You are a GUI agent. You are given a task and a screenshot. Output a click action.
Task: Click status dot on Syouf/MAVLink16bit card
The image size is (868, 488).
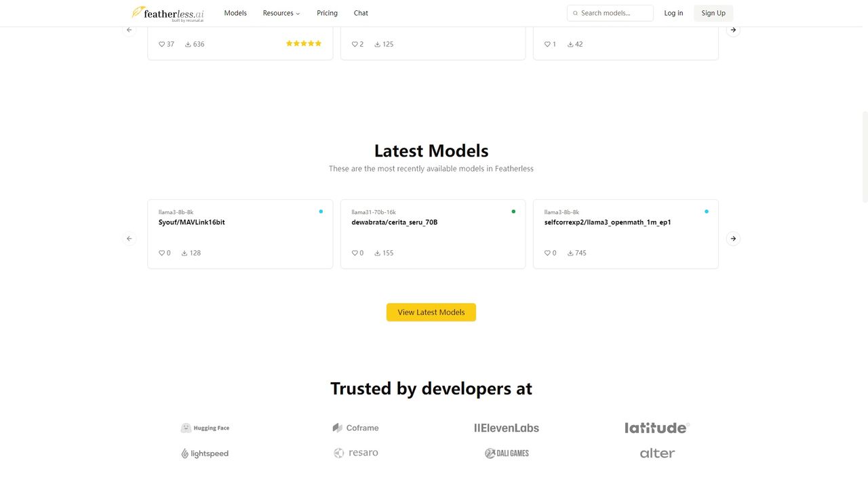tap(321, 211)
